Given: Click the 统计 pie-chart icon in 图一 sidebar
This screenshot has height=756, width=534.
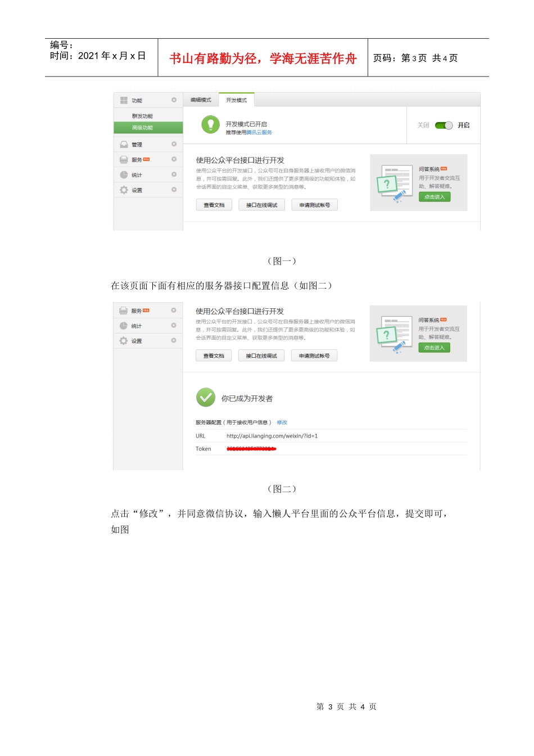Looking at the screenshot, I should click(124, 175).
